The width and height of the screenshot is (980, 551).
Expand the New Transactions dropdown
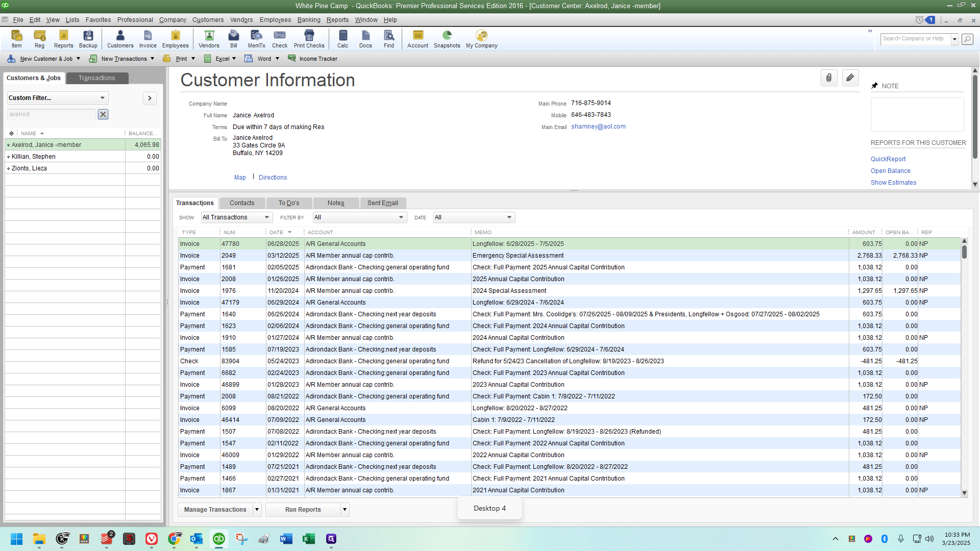[x=152, y=59]
